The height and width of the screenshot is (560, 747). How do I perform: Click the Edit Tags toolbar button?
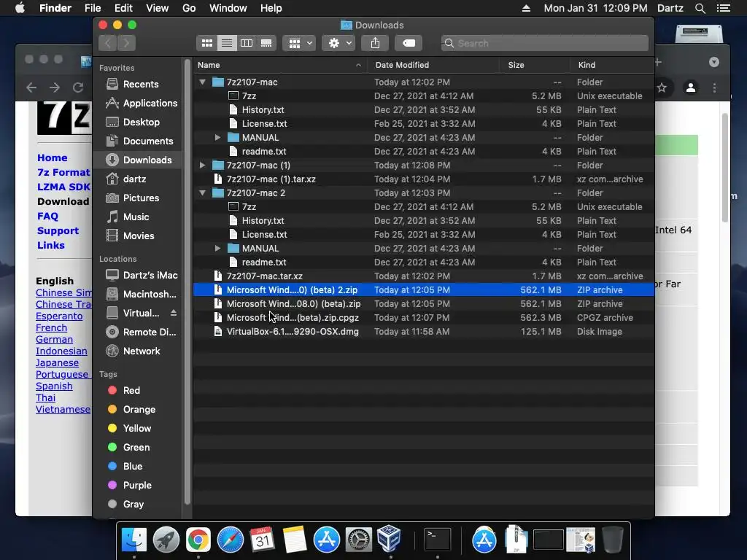tap(409, 43)
